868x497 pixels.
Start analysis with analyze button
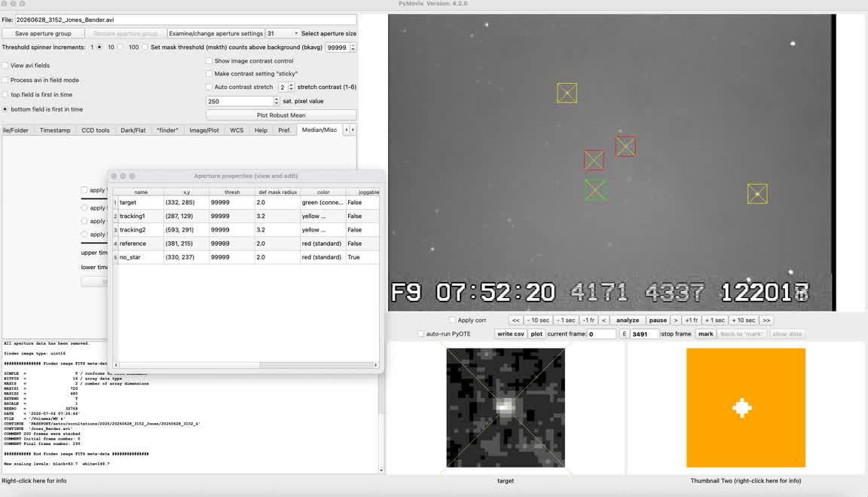[x=628, y=321]
